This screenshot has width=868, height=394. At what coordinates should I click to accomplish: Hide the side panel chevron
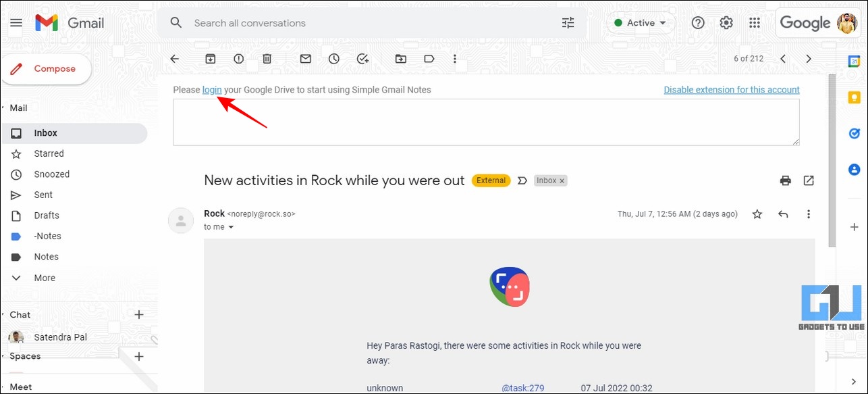[854, 382]
